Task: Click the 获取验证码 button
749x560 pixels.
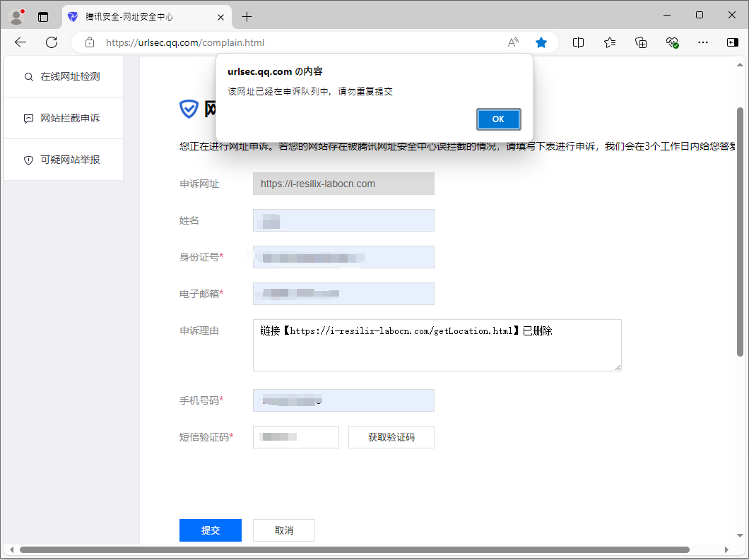Action: (x=391, y=437)
